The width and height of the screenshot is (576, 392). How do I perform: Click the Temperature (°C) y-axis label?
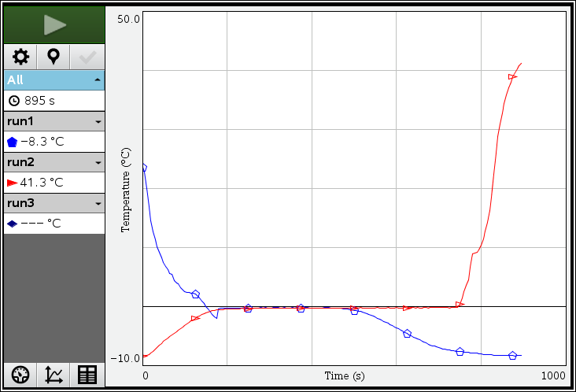[x=125, y=190]
